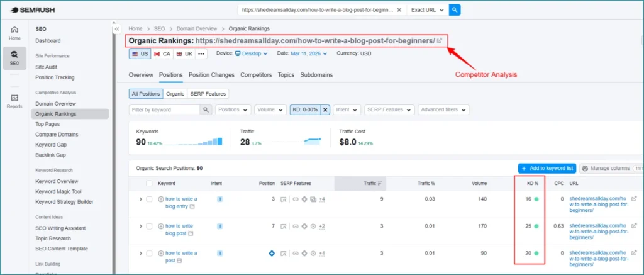The width and height of the screenshot is (644, 275).
Task: Select the US database
Action: (140, 54)
